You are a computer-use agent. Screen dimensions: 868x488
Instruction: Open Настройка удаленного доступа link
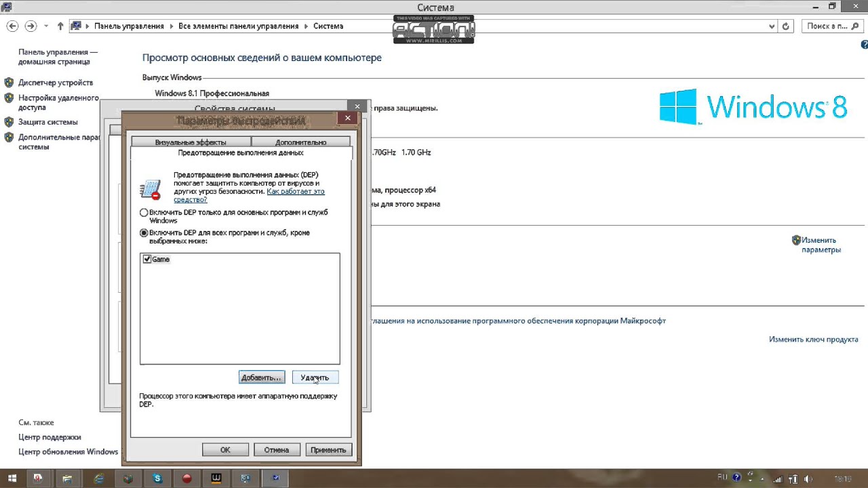click(58, 102)
